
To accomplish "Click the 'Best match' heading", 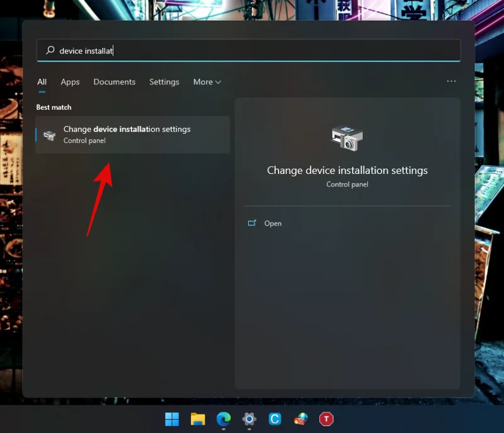I will pos(54,107).
